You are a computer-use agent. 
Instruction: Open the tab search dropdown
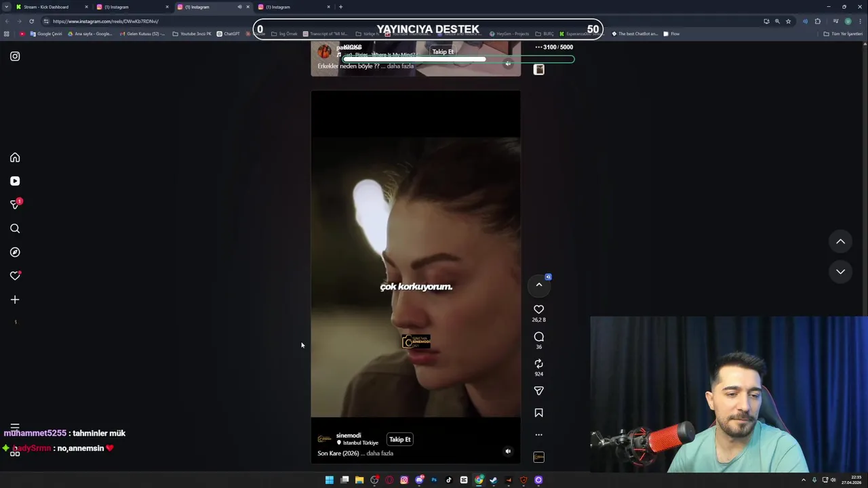click(6, 7)
